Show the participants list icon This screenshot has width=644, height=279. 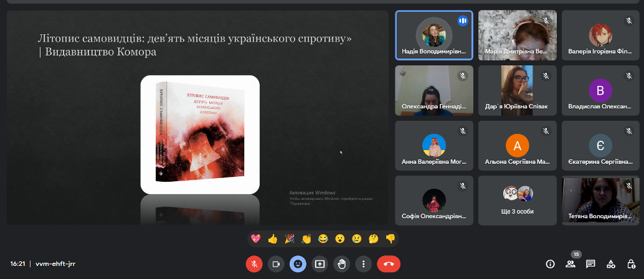(x=570, y=264)
